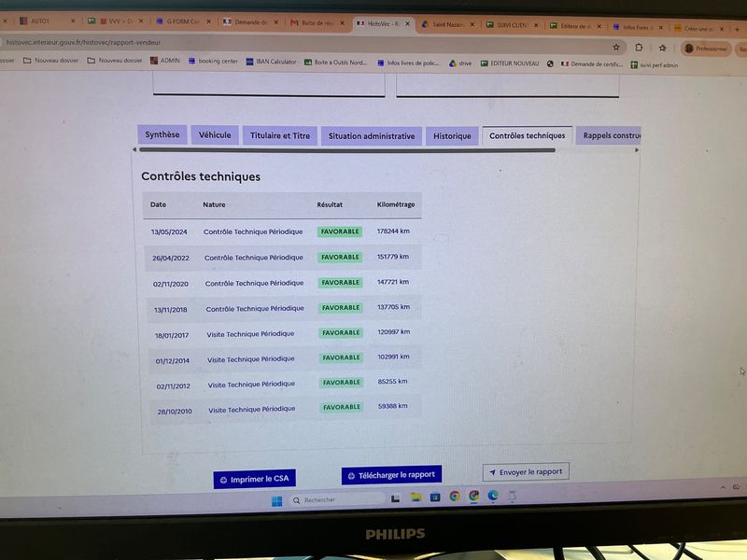Open the IBAN Calculator bookmark
The width and height of the screenshot is (747, 560).
pos(271,62)
